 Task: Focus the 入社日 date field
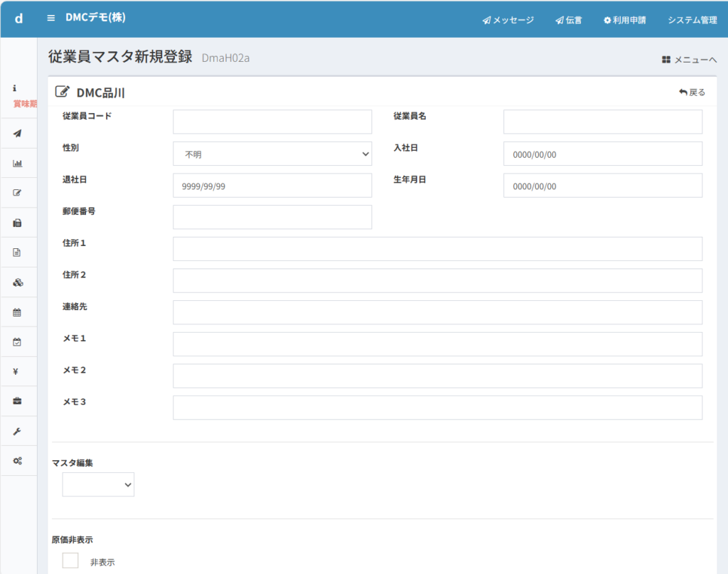tap(603, 154)
